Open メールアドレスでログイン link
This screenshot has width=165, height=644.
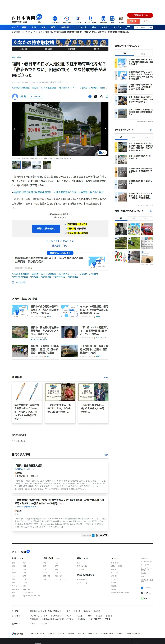click(60, 241)
